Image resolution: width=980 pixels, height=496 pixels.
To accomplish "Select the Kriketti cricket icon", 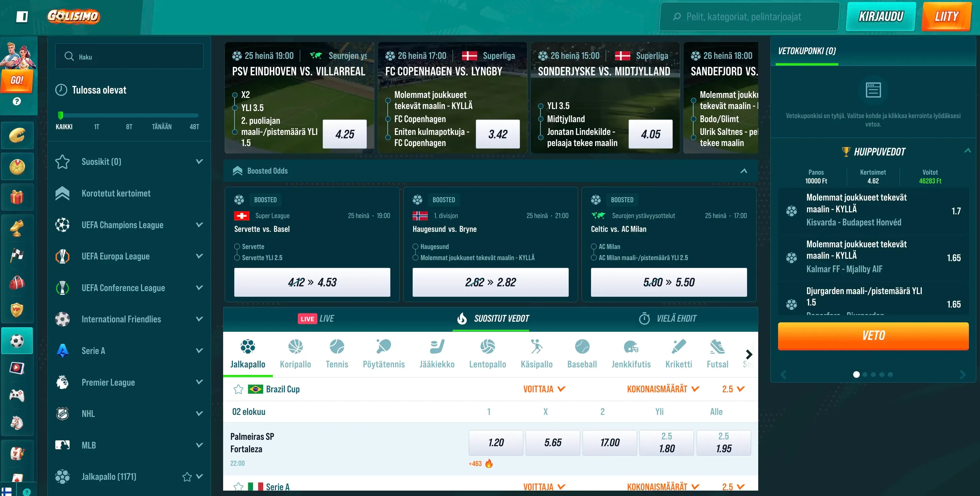I will point(679,347).
